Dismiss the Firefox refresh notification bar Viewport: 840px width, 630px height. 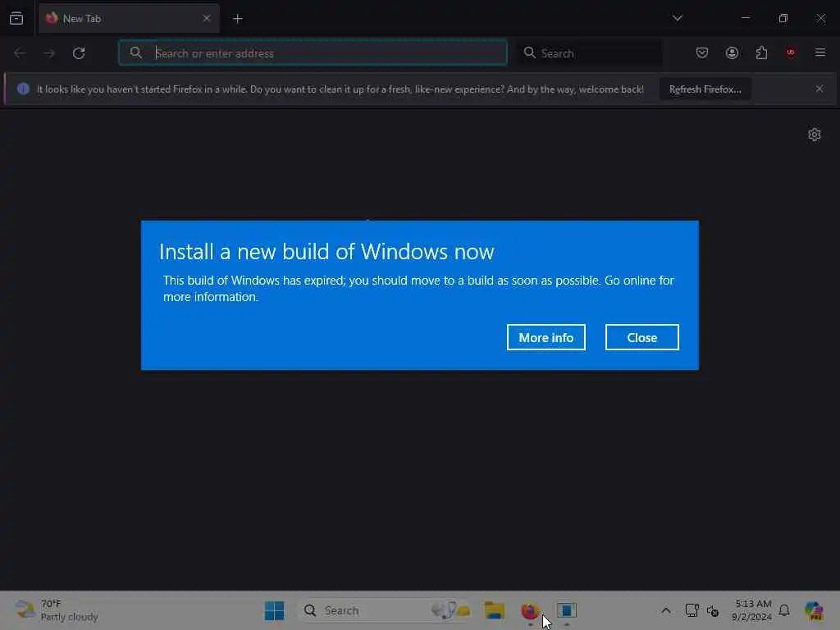tap(819, 89)
